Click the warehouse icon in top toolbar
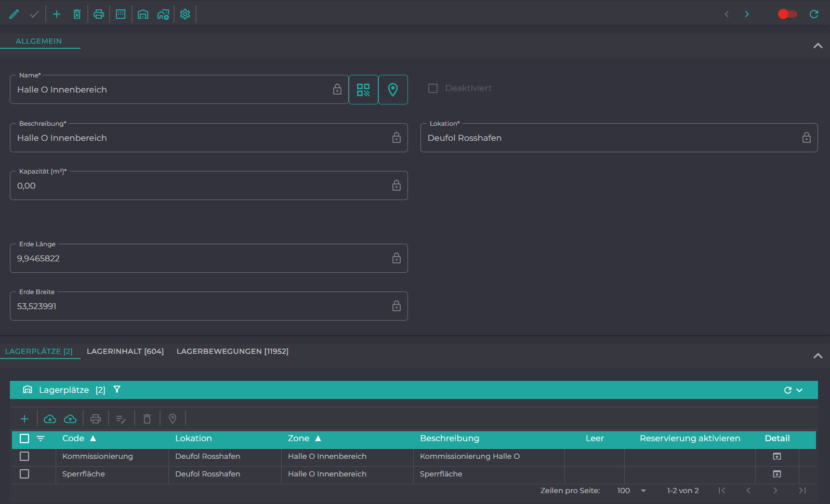830x504 pixels. click(x=143, y=14)
